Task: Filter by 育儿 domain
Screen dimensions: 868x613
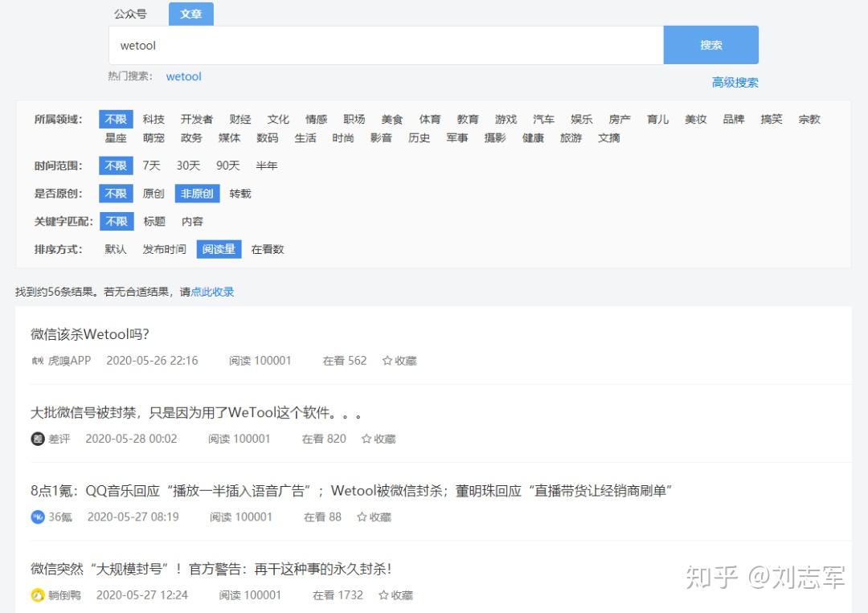Action: (x=657, y=119)
